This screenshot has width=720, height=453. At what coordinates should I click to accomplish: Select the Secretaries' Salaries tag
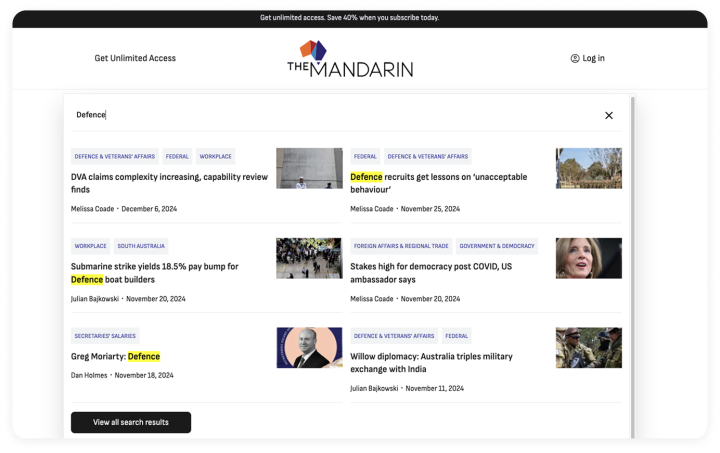pos(105,336)
